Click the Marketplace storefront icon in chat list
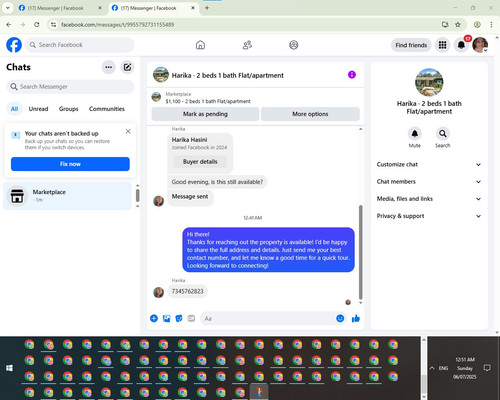Screen dimensions: 500x400 (17, 196)
